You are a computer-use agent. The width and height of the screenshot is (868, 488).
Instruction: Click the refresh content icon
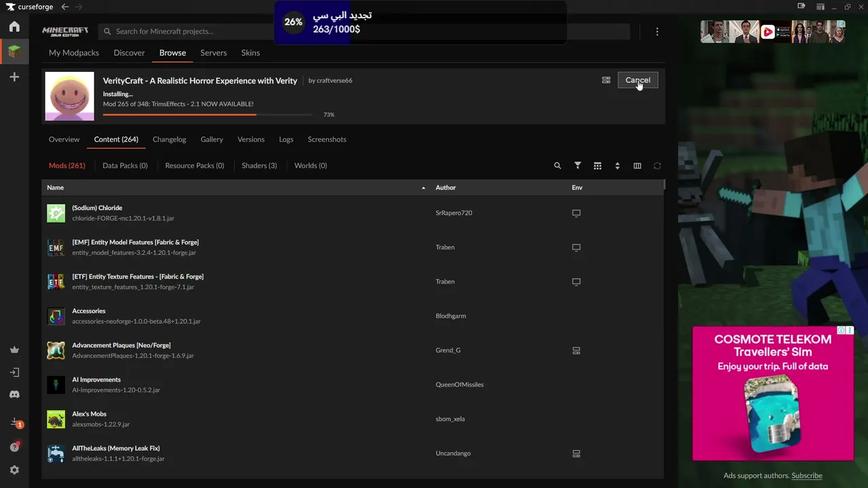pyautogui.click(x=657, y=165)
